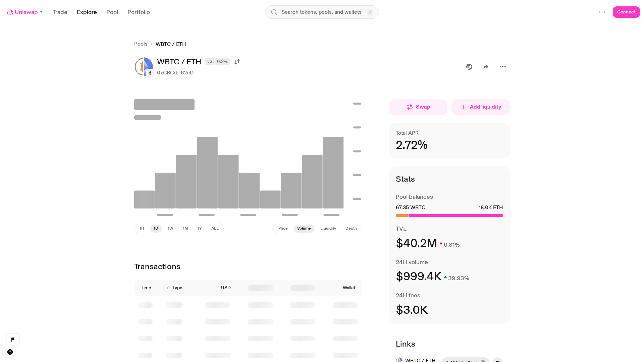Click the 18.0K ETH balance
This screenshot has width=644, height=362.
[x=491, y=207]
